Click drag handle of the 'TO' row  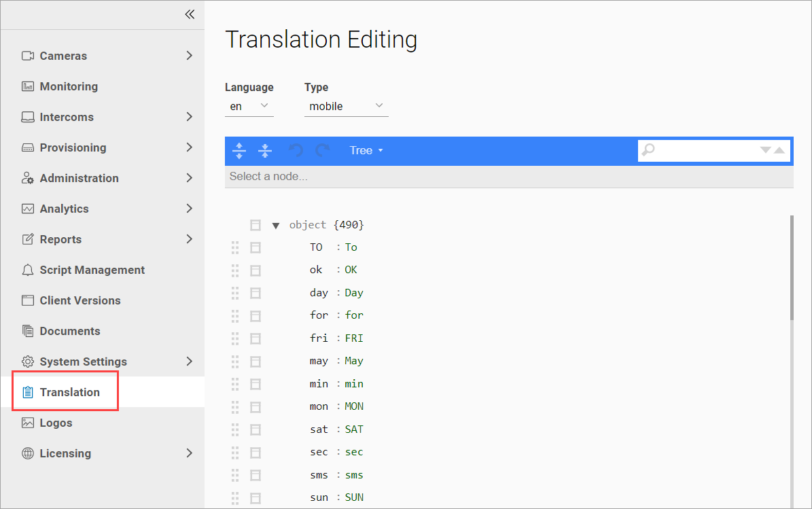pyautogui.click(x=235, y=247)
